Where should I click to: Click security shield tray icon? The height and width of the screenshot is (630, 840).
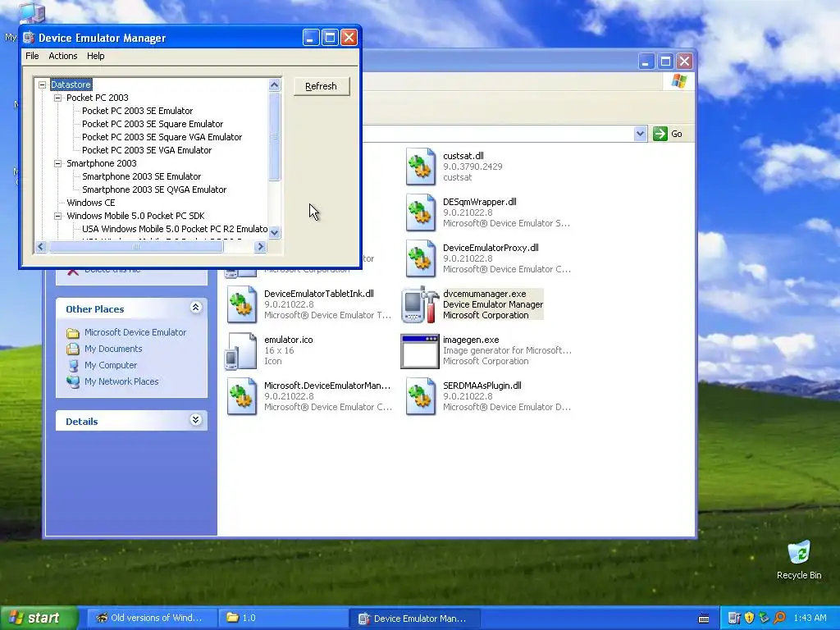[749, 618]
